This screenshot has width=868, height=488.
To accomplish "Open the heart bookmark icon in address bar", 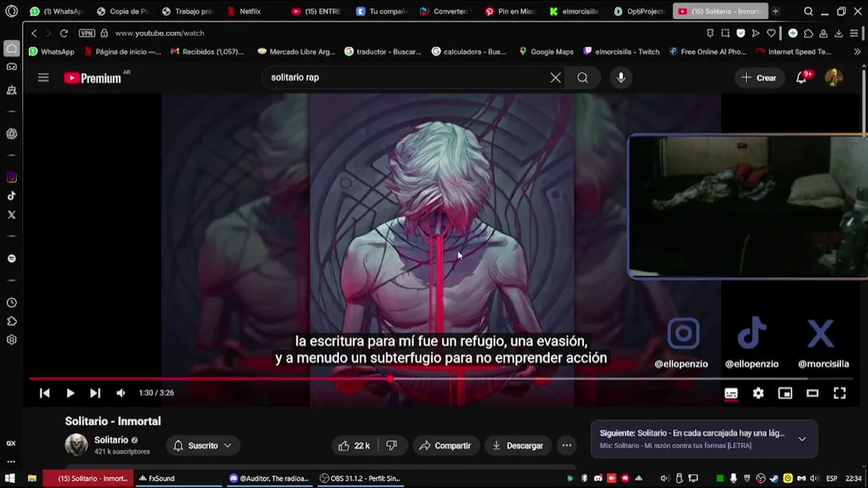I will pos(771,33).
